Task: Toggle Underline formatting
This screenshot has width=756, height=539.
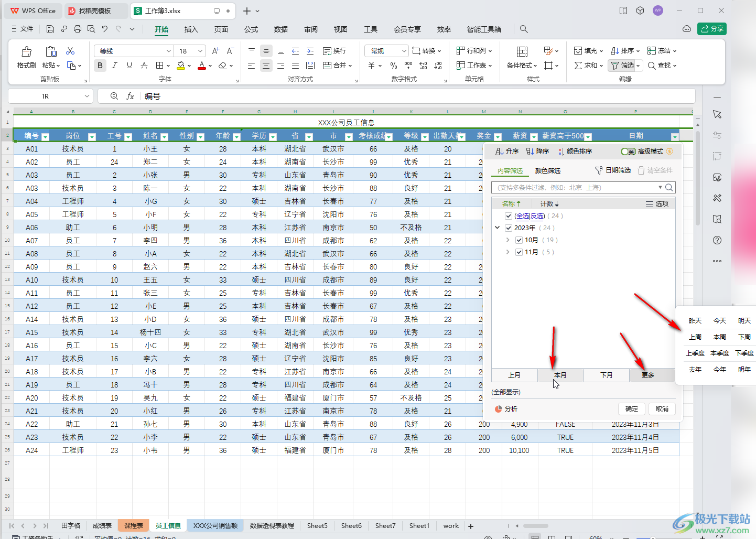Action: pos(129,66)
